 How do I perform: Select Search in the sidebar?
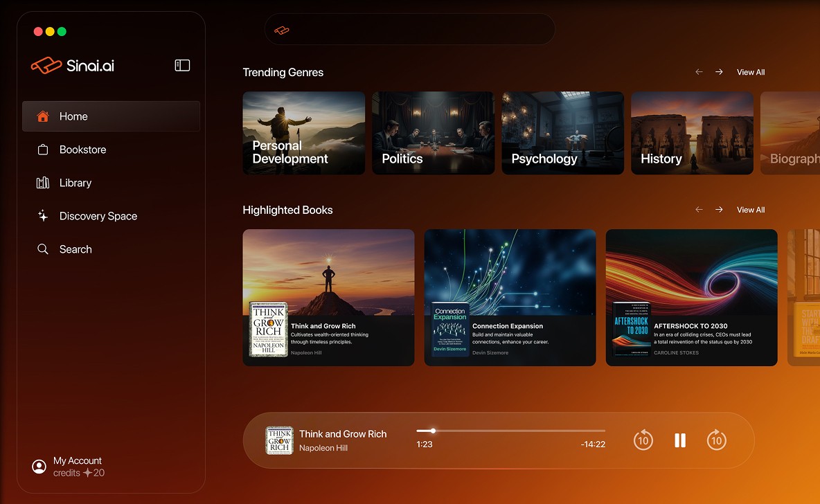pos(111,249)
